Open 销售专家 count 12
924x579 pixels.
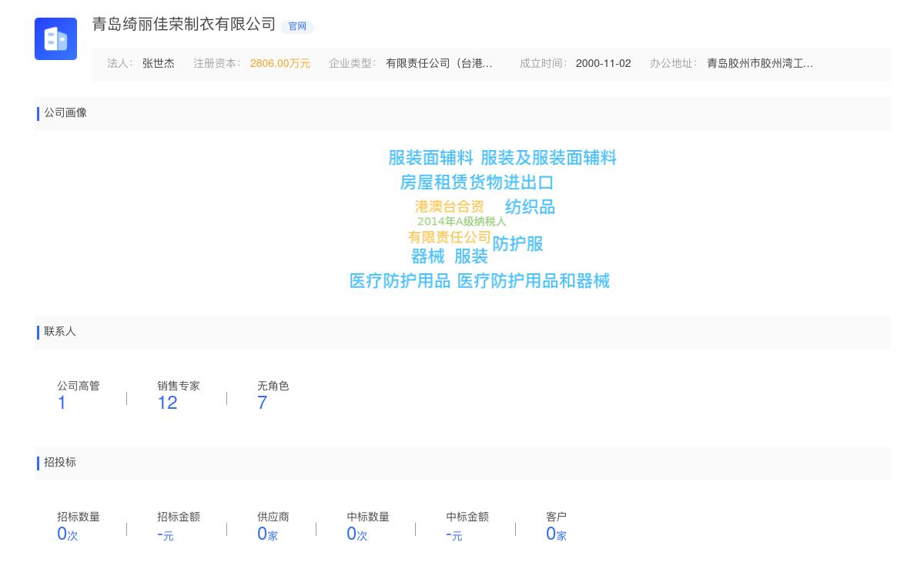coord(167,403)
